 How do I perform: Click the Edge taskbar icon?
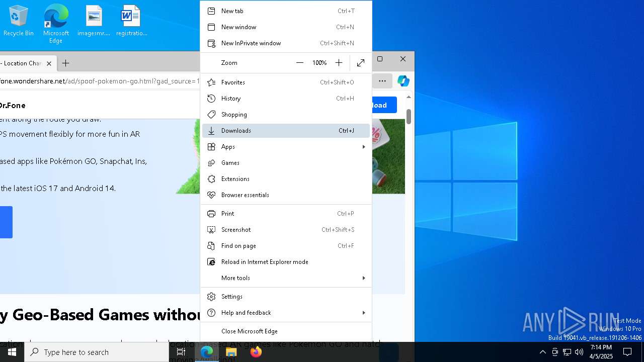coord(207,352)
